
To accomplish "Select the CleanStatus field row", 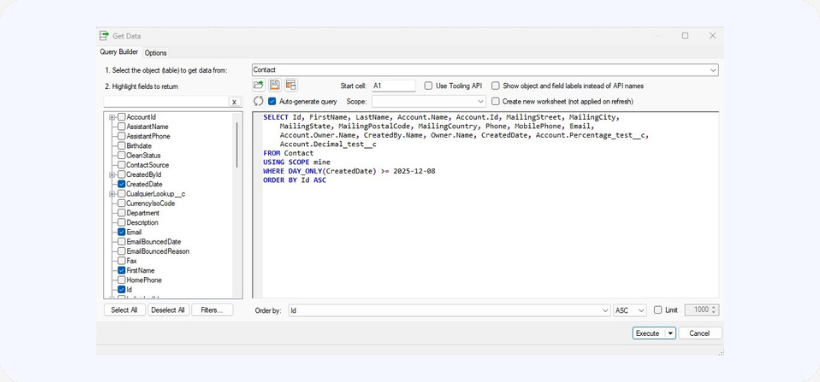I will pyautogui.click(x=143, y=155).
